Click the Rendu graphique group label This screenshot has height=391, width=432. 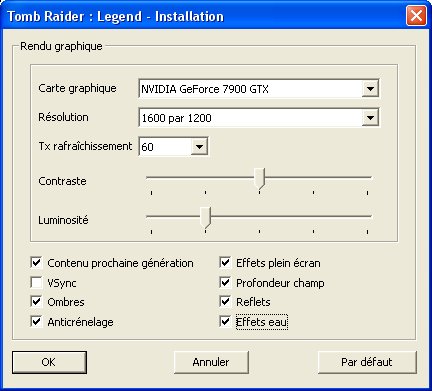click(x=61, y=46)
